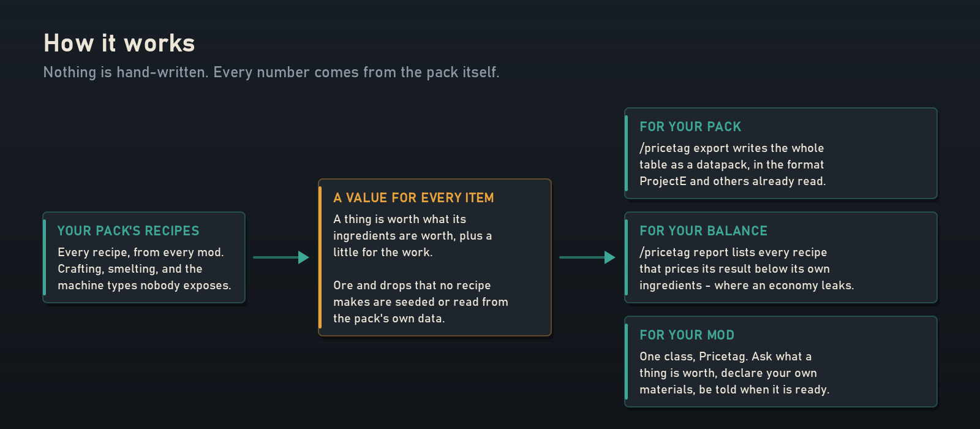This screenshot has width=980, height=429.
Task: Click the arrow pointing to the output cards
Action: pyautogui.click(x=587, y=257)
